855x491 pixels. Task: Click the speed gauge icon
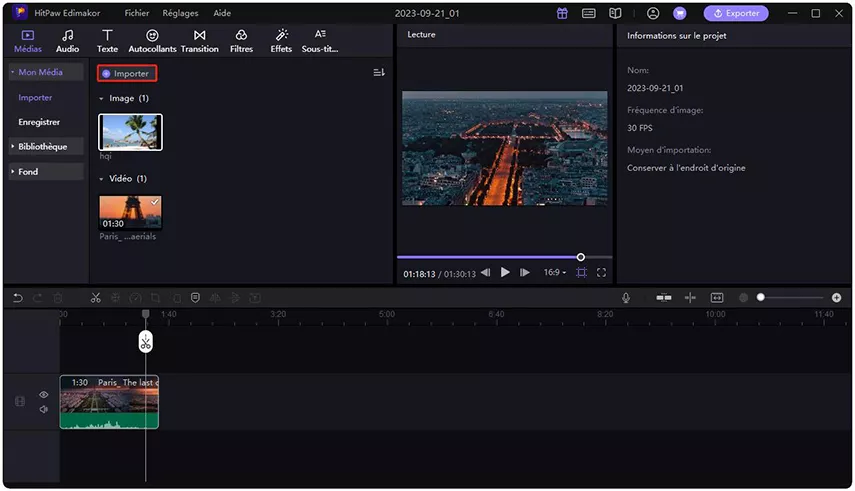coord(135,298)
